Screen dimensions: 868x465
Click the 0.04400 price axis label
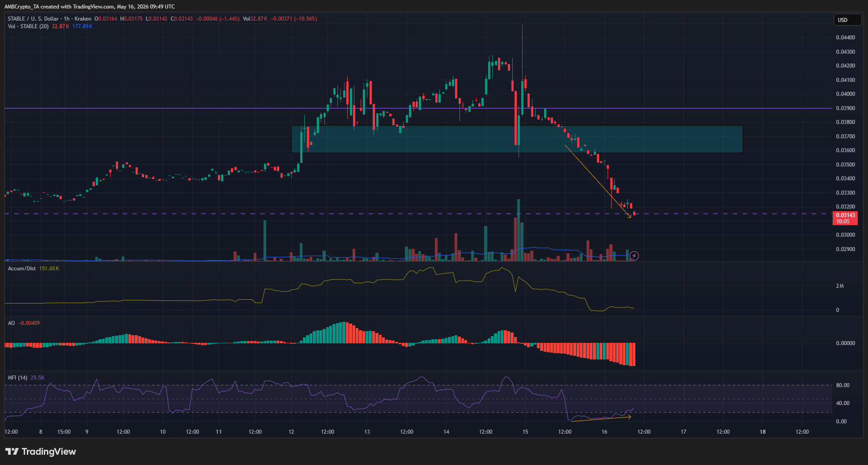click(x=845, y=38)
